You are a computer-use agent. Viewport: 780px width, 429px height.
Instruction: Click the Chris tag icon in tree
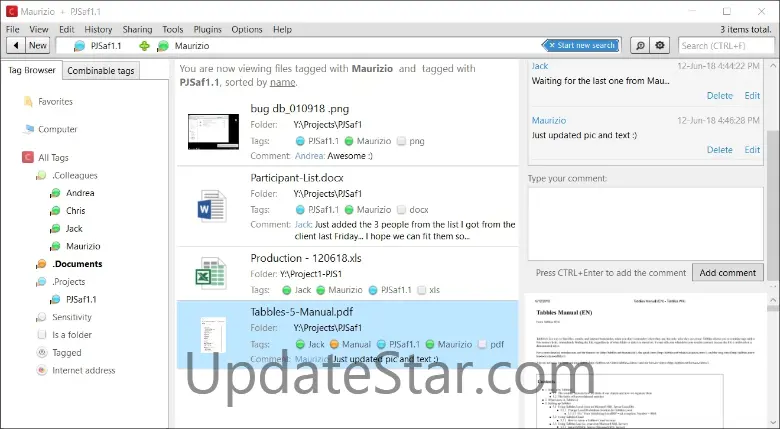tap(55, 211)
